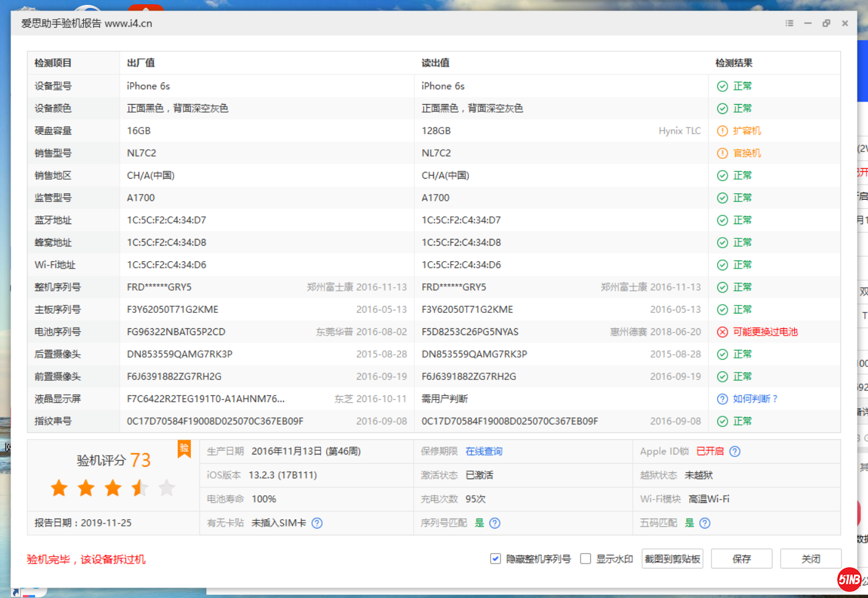Enable the 显示水印 watermark checkbox
Screen dimensions: 868x598
pos(585,558)
